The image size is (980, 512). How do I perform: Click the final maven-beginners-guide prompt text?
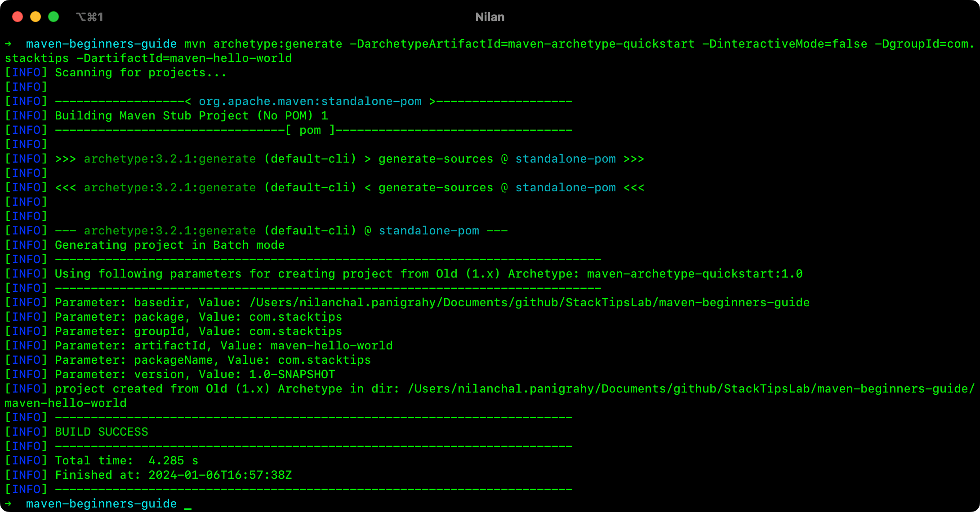(101, 503)
